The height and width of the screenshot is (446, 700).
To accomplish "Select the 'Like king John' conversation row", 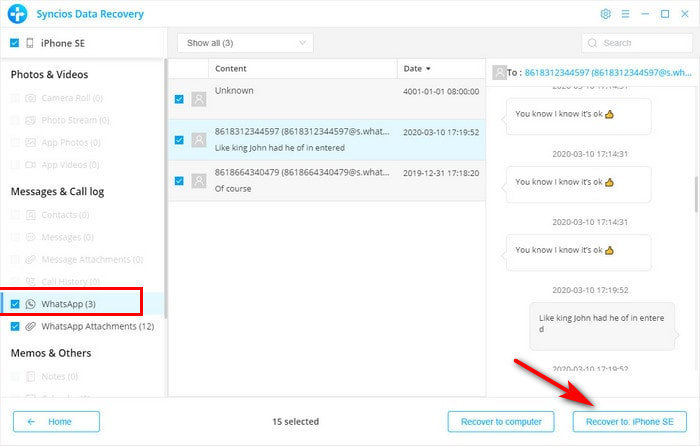I will 327,140.
